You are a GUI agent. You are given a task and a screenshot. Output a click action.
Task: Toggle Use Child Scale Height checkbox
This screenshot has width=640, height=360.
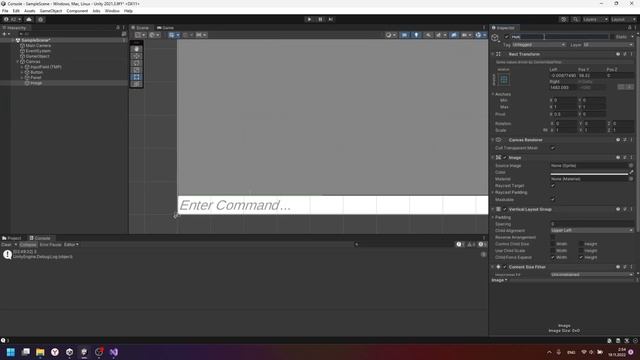click(581, 251)
